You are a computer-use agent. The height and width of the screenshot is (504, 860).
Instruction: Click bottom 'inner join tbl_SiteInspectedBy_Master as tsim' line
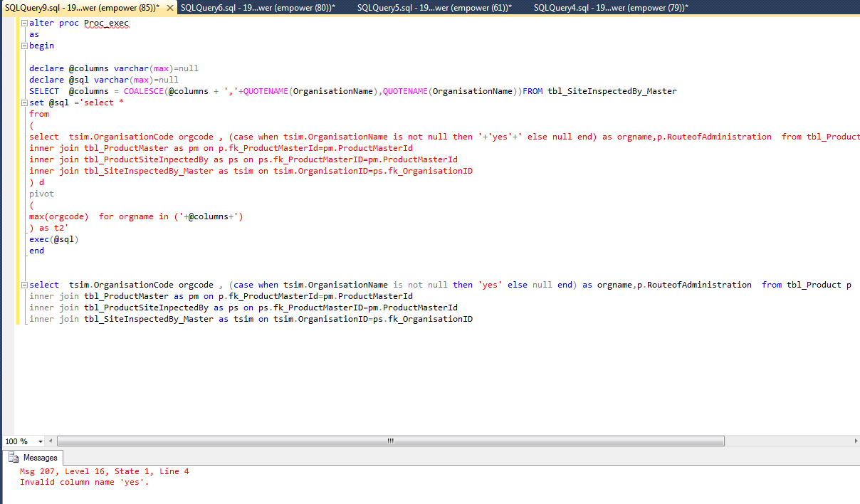click(x=251, y=319)
